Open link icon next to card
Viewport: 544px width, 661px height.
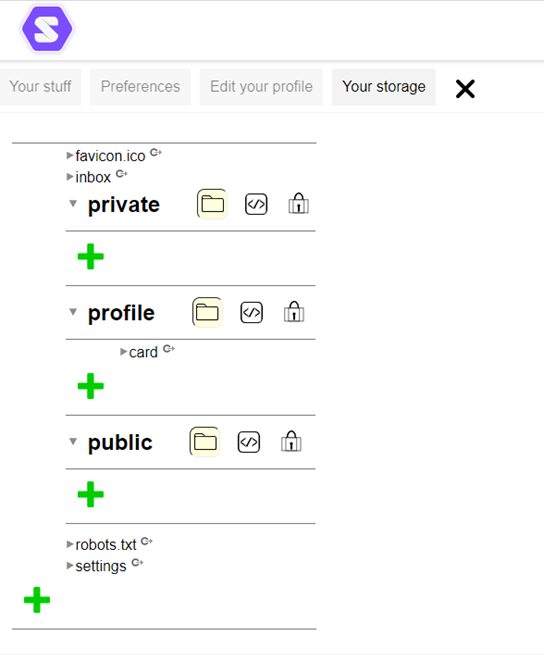169,349
